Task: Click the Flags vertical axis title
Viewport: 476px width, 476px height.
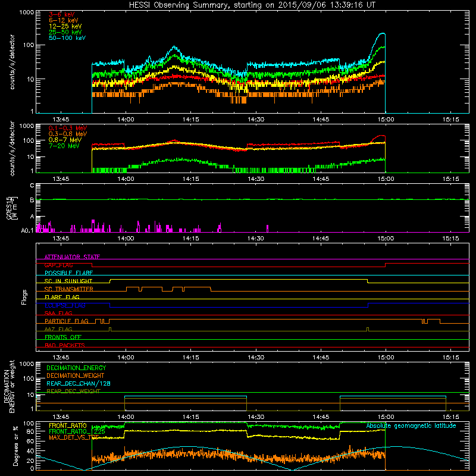Action: (x=24, y=297)
